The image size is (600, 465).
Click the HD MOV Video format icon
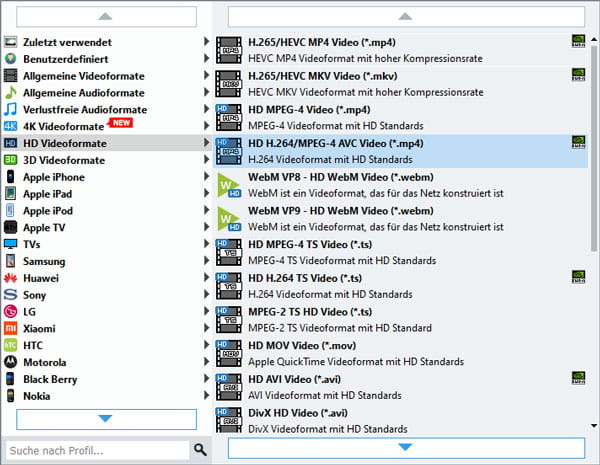[x=229, y=353]
